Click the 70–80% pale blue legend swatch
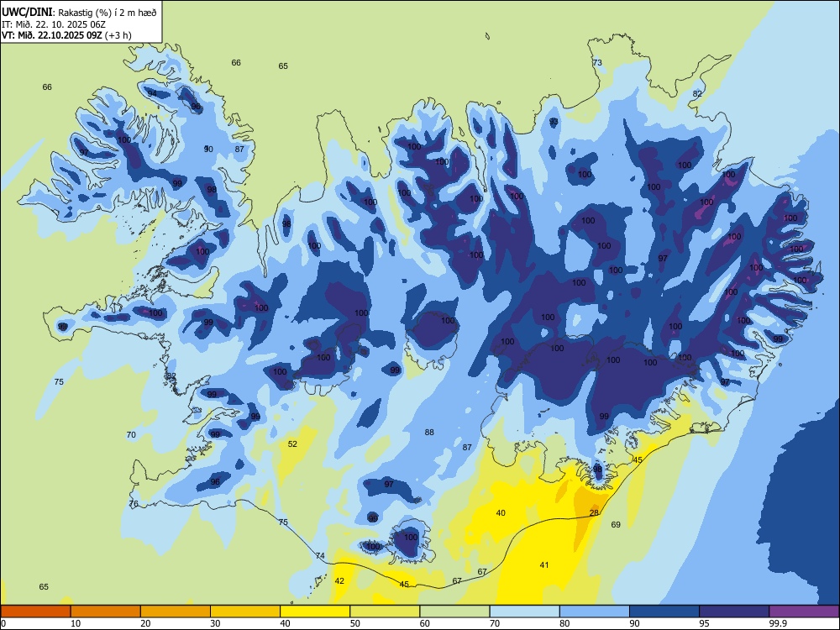 (524, 612)
